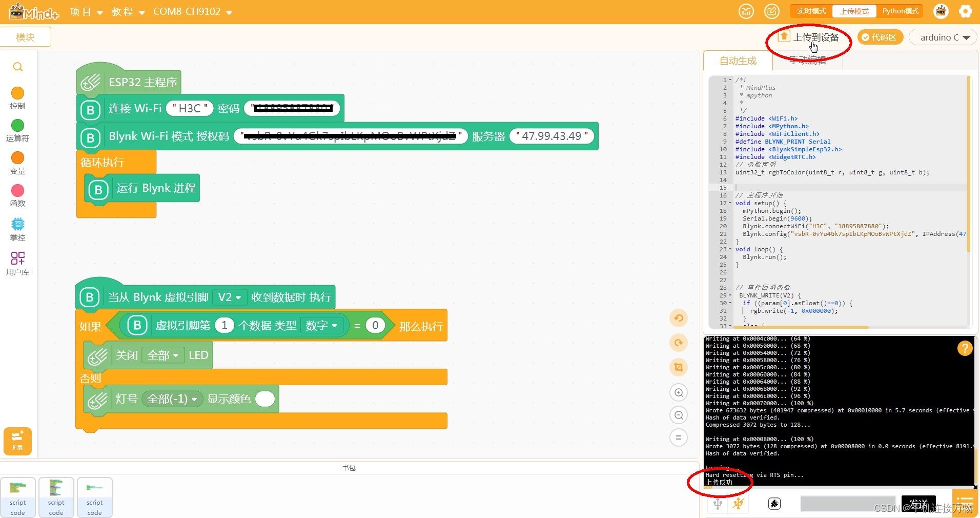Viewport: 980px width, 518px height.
Task: Click the serial message input field
Action: coord(848,504)
